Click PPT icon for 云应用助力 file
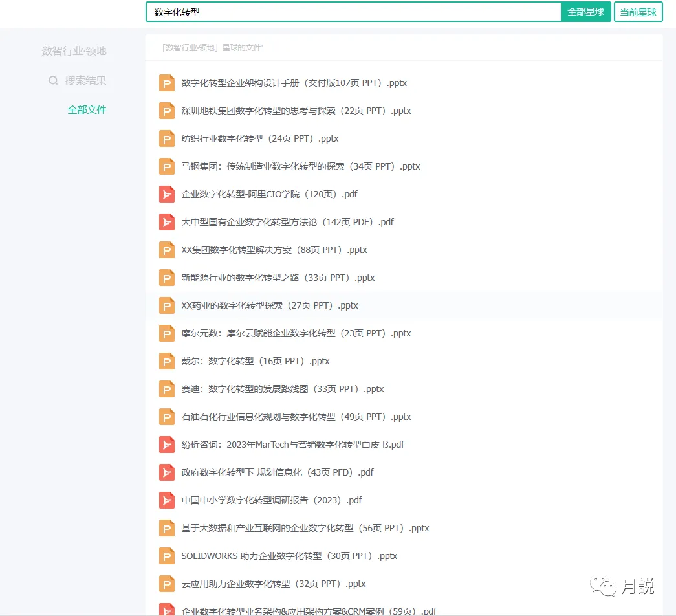The height and width of the screenshot is (616, 676). pos(167,584)
